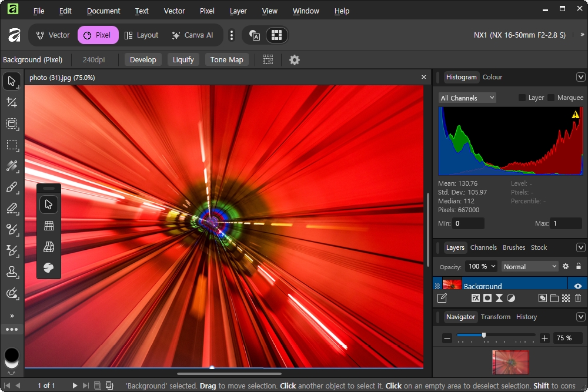Select the Rectangular Marquee tool
Image resolution: width=588 pixels, height=392 pixels.
[12, 145]
